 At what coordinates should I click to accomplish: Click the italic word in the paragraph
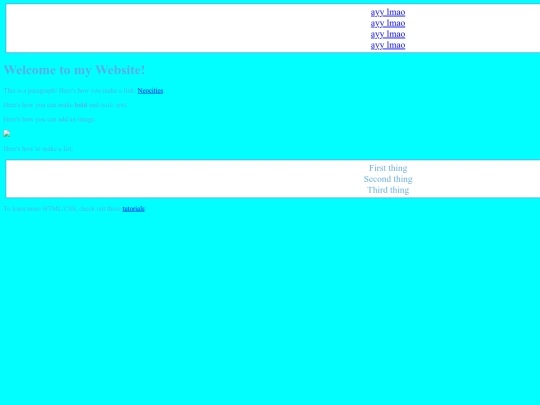pos(107,105)
